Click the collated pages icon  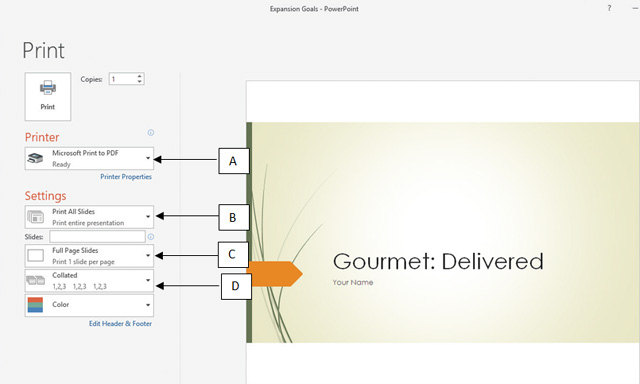36,280
